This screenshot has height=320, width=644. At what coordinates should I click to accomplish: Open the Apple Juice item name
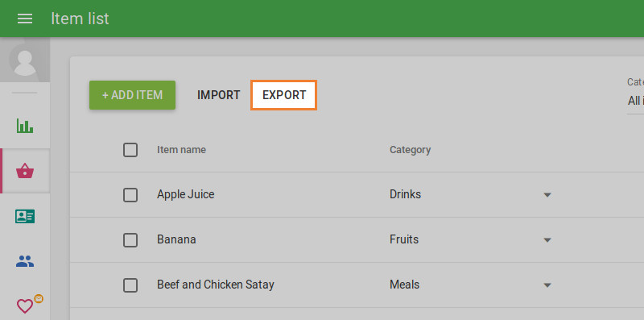click(x=186, y=194)
